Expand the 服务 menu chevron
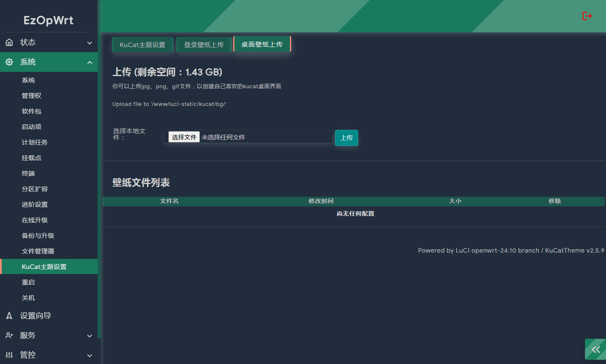The width and height of the screenshot is (606, 364). pyautogui.click(x=90, y=336)
